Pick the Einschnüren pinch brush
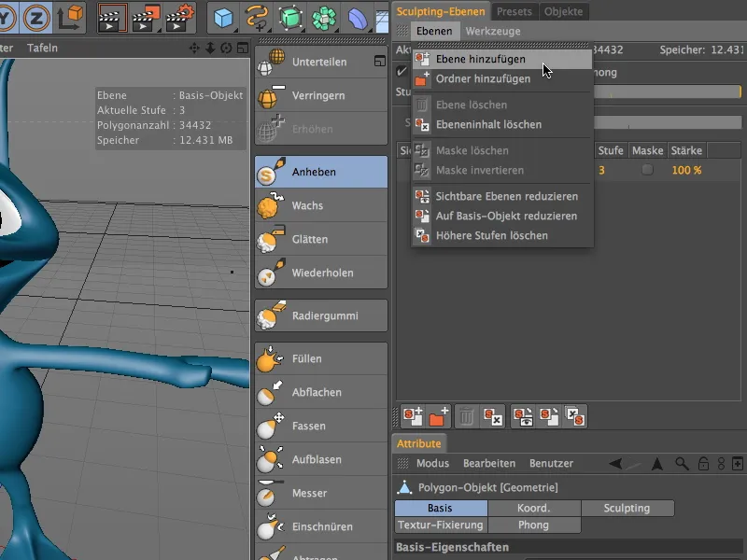747x560 pixels. [320, 526]
